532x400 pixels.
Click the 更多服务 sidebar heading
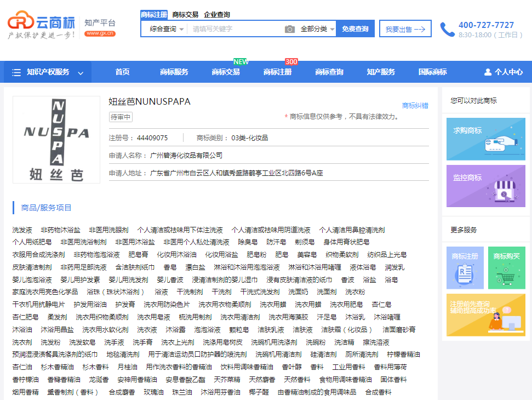click(464, 230)
